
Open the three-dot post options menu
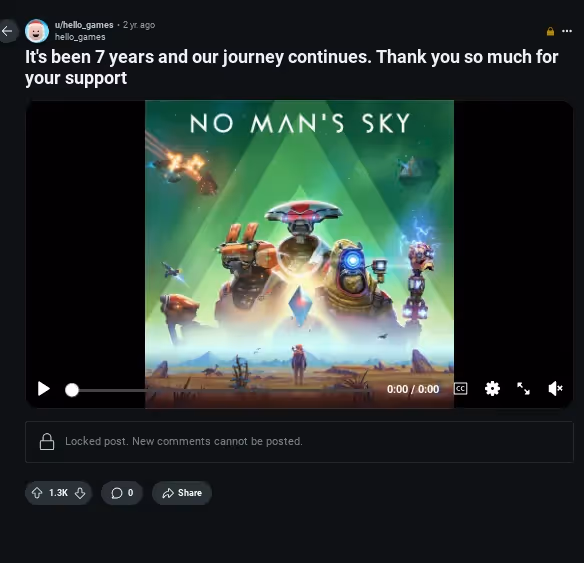(x=567, y=31)
